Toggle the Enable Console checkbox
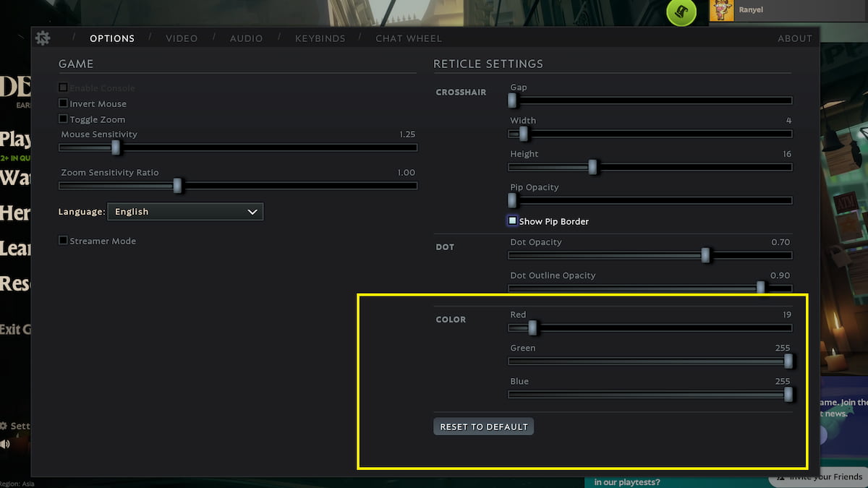The image size is (868, 488). [x=63, y=87]
